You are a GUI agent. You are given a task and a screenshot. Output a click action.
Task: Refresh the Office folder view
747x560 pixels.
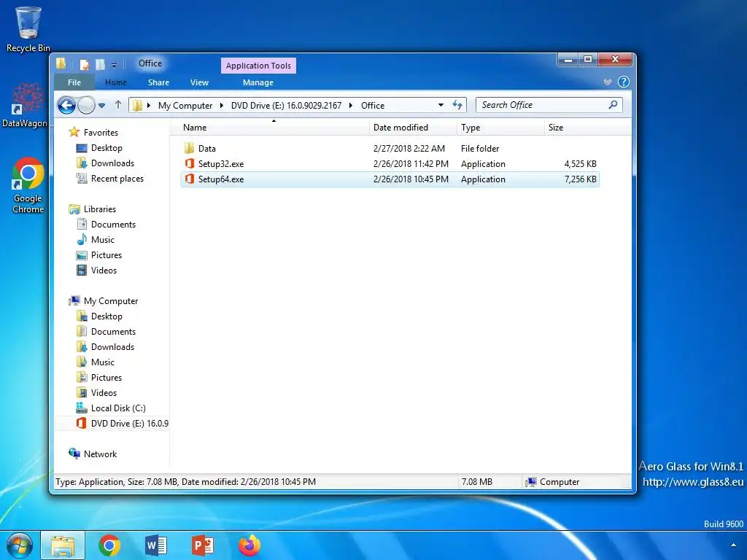pyautogui.click(x=457, y=105)
